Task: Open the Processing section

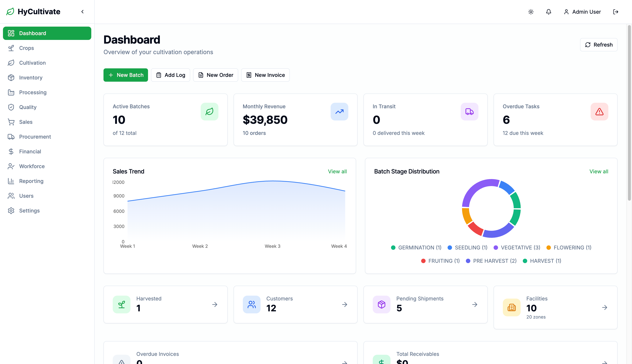Action: [33, 92]
